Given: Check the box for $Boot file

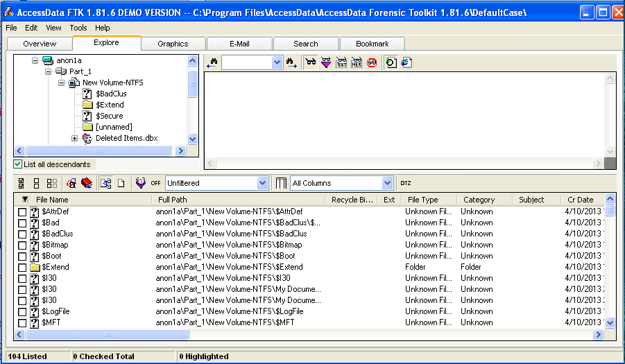Looking at the screenshot, I should [22, 257].
